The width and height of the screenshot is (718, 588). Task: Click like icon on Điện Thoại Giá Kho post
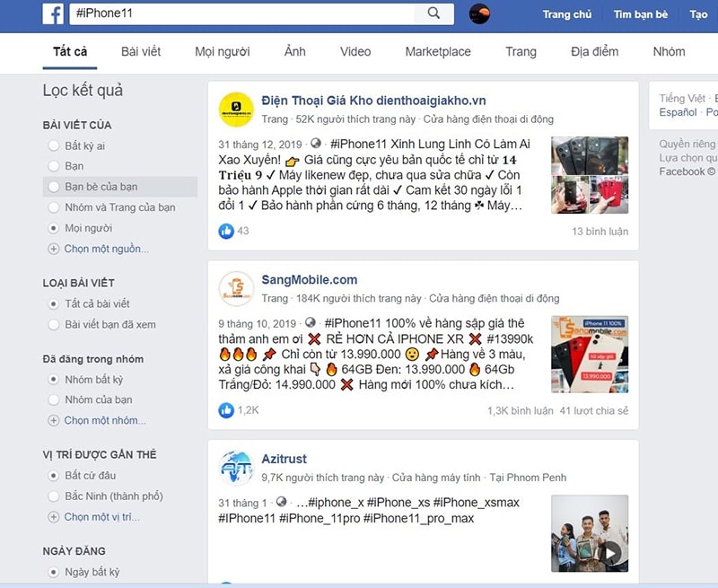click(x=226, y=231)
